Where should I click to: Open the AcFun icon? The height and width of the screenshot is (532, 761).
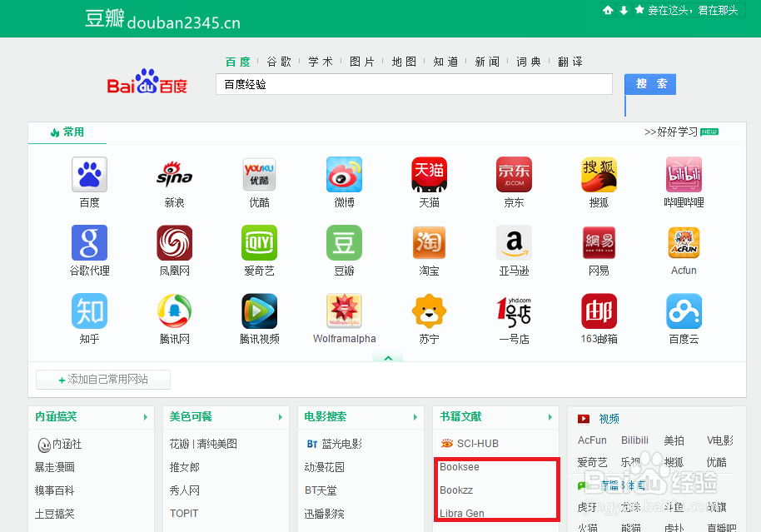[684, 243]
